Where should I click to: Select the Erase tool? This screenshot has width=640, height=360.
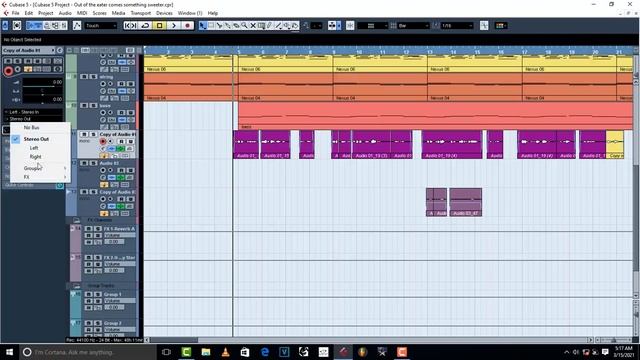(x=236, y=26)
